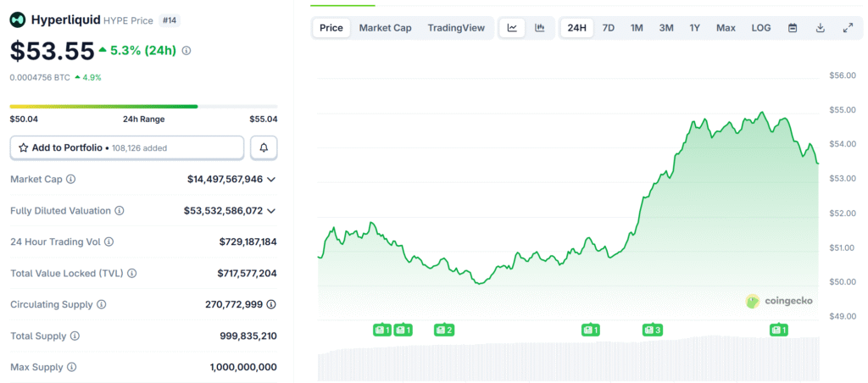Download chart data icon

tap(821, 28)
